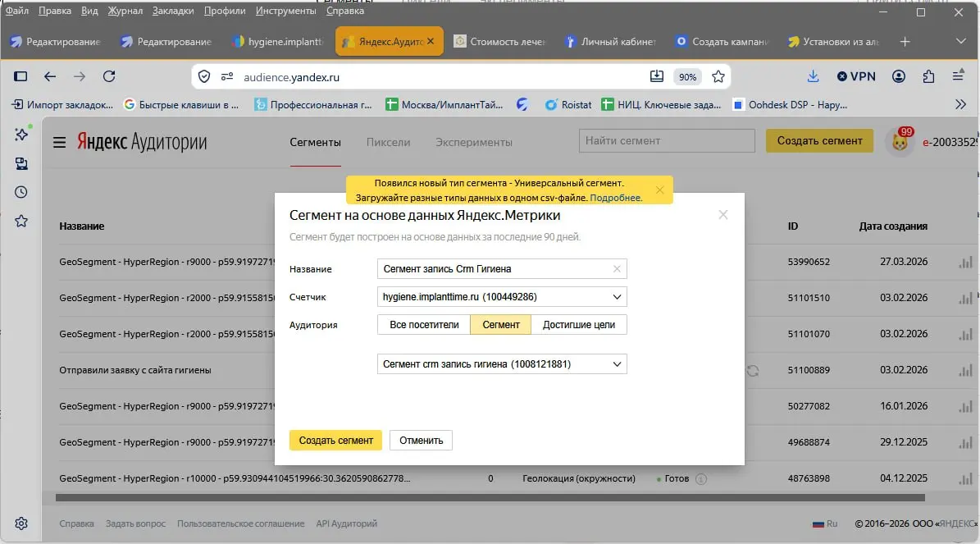The image size is (980, 544).
Task: Switch language via Ru flag
Action: pyautogui.click(x=825, y=523)
